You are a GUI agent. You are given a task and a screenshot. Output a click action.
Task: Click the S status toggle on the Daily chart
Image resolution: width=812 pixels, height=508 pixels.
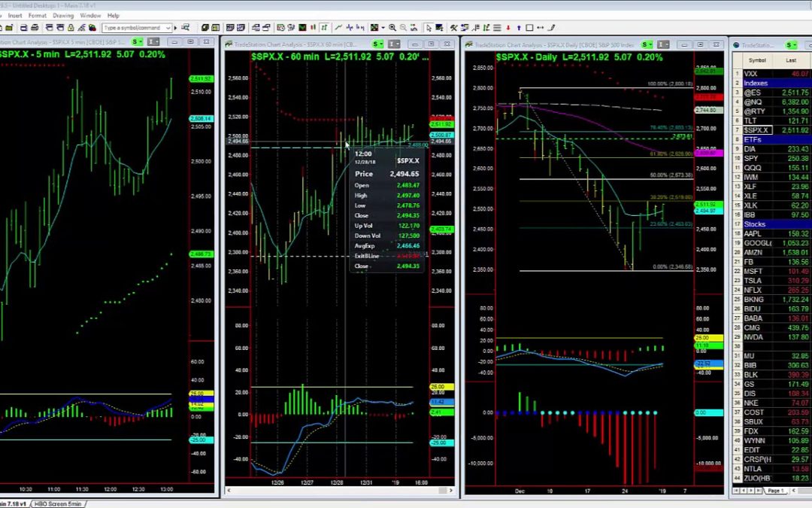[x=644, y=44]
